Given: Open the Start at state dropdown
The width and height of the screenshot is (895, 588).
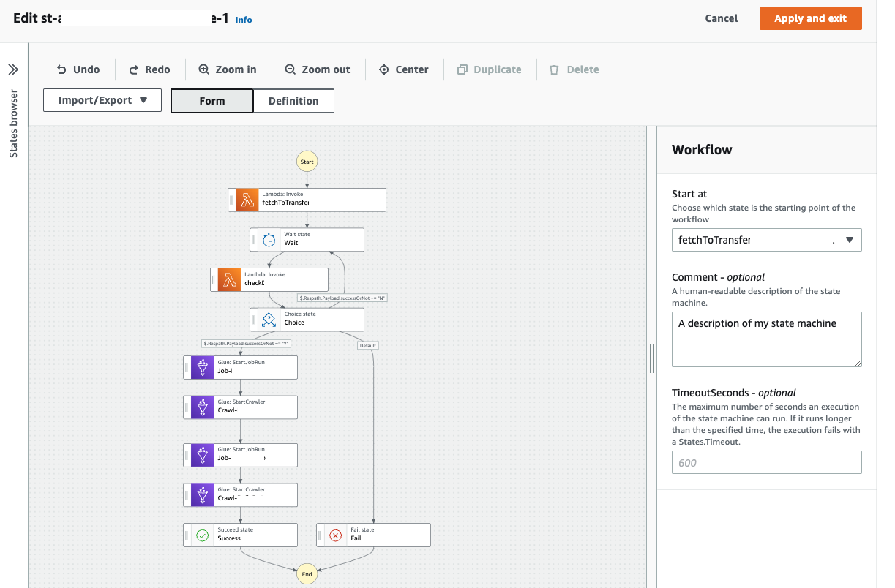Looking at the screenshot, I should click(x=766, y=240).
